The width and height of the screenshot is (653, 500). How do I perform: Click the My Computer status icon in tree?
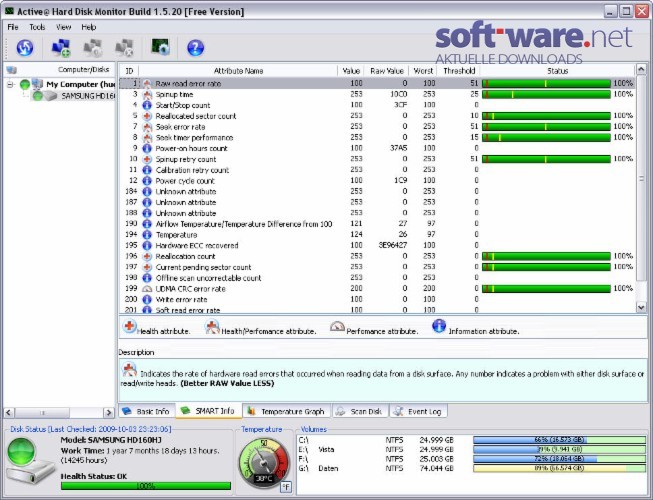pyautogui.click(x=25, y=85)
